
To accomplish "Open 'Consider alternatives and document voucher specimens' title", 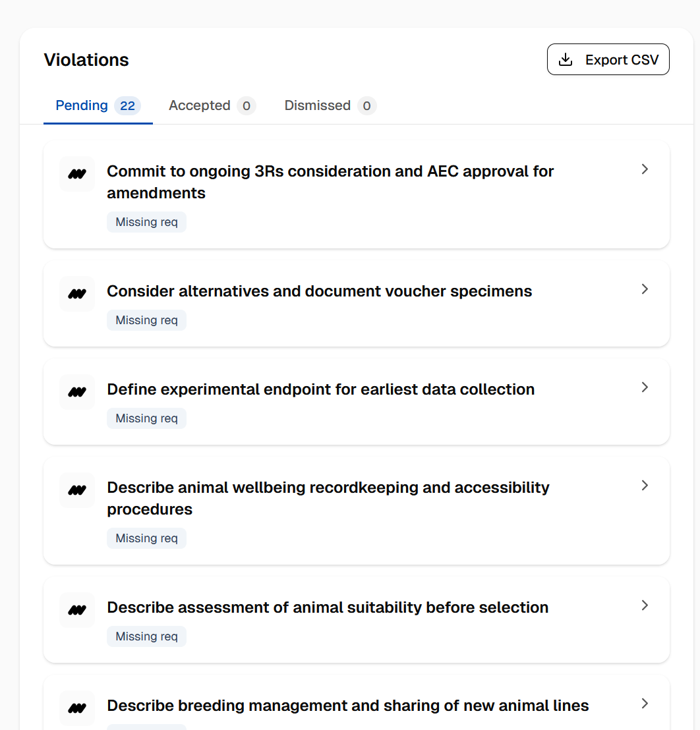I will 319,291.
